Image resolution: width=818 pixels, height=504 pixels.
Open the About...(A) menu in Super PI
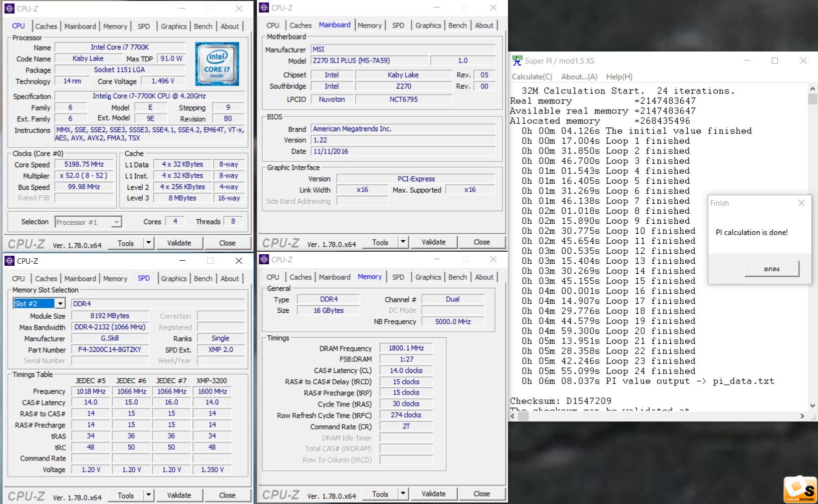[x=579, y=77]
